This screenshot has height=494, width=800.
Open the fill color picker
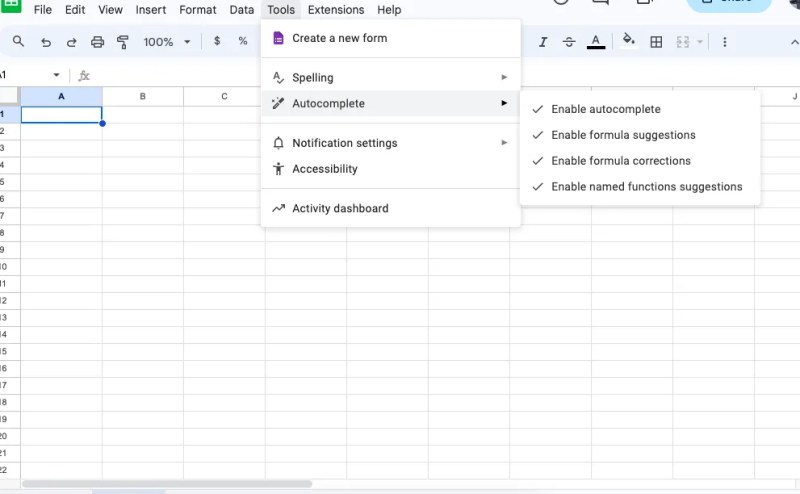coord(629,41)
